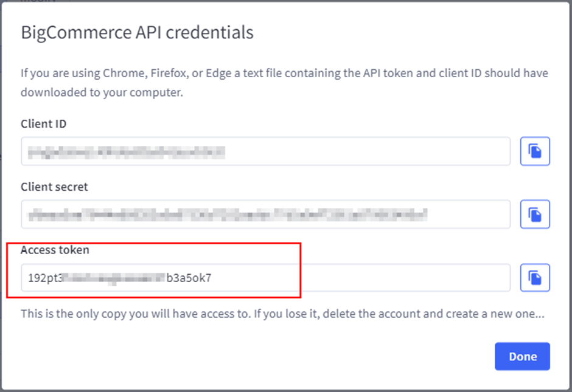
Task: Copy the Client secret value
Action: [535, 214]
